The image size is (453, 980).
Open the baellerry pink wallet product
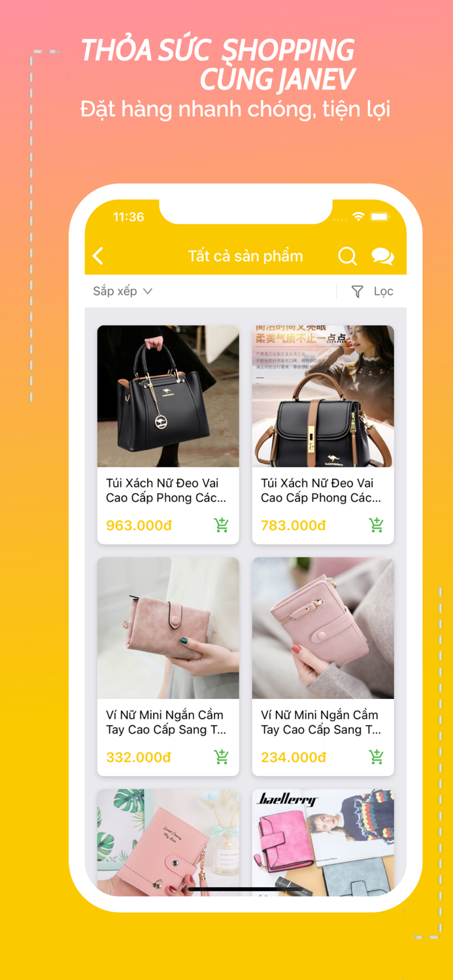pyautogui.click(x=323, y=842)
